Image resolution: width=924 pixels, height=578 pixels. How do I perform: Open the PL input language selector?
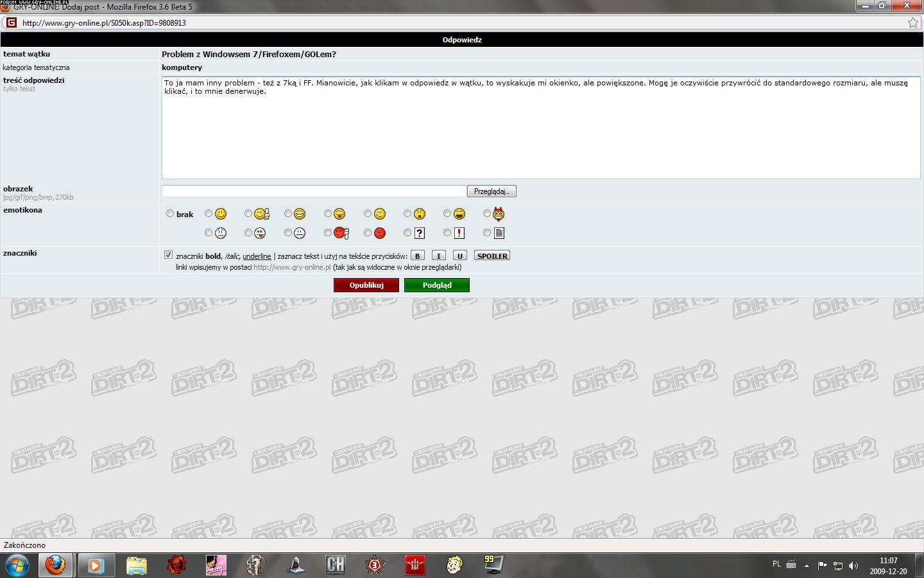click(x=776, y=564)
